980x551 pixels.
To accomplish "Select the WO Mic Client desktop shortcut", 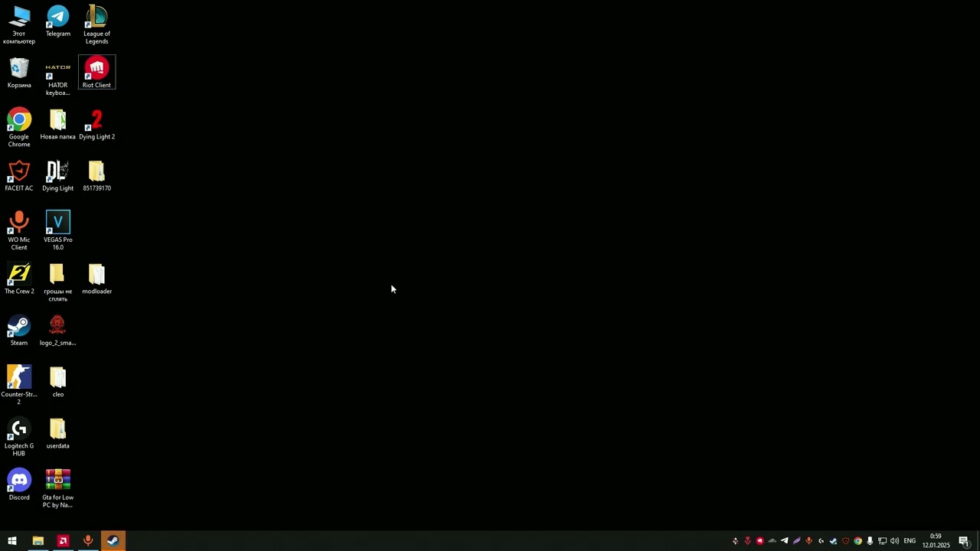I will tap(19, 231).
